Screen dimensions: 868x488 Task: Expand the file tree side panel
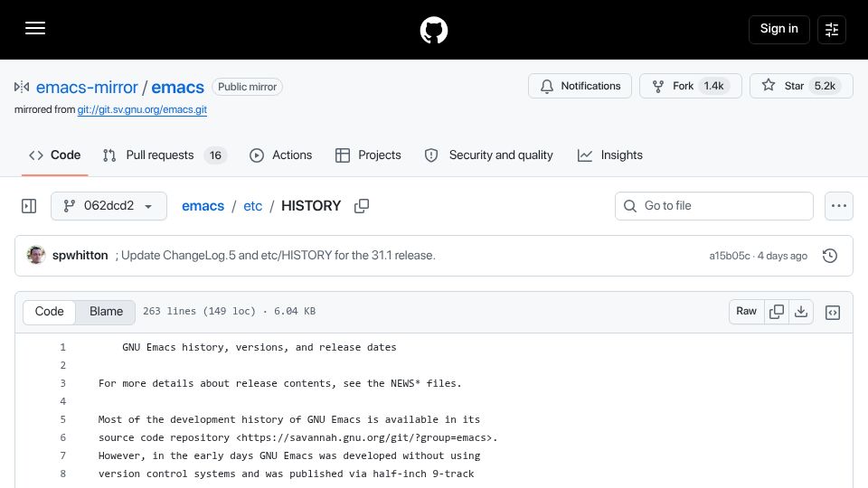[x=29, y=206]
